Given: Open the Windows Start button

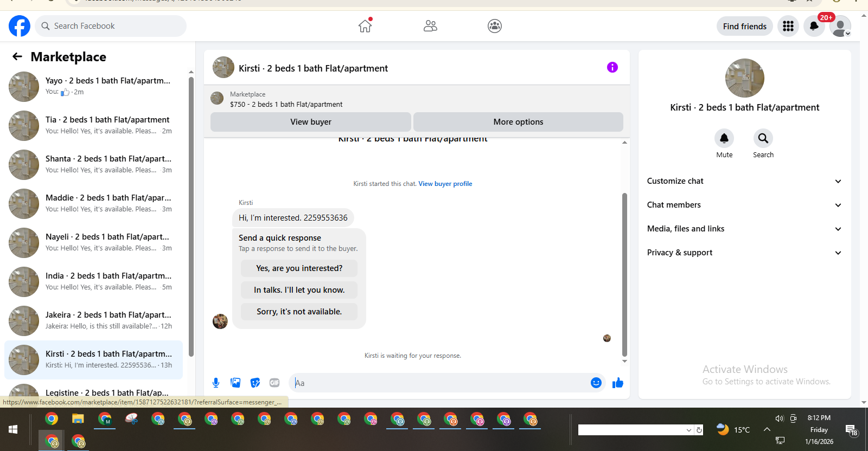Looking at the screenshot, I should coord(14,429).
